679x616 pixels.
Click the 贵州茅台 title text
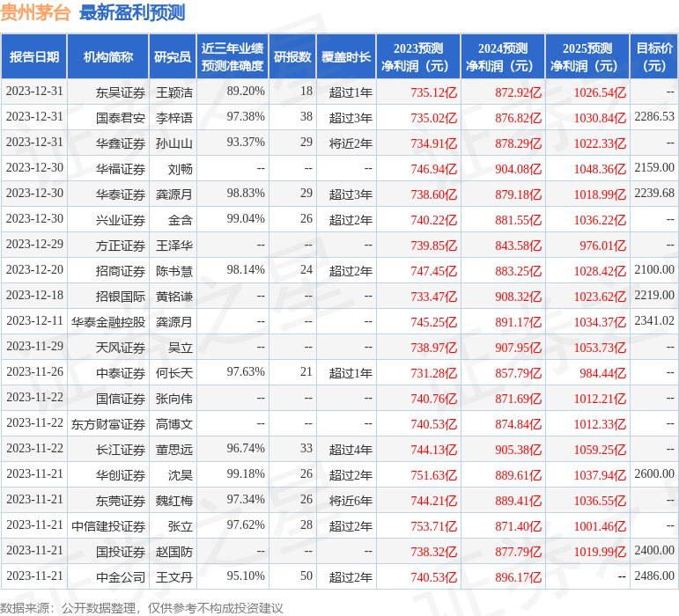35,12
